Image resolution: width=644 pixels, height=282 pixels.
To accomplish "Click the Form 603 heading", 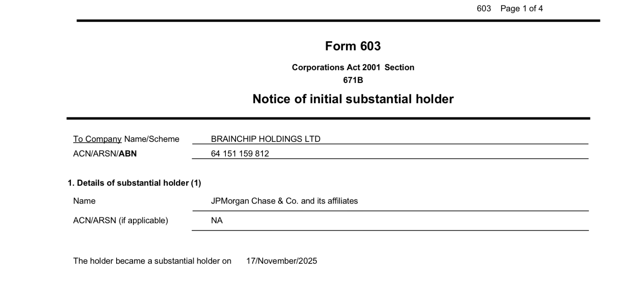I will 352,46.
